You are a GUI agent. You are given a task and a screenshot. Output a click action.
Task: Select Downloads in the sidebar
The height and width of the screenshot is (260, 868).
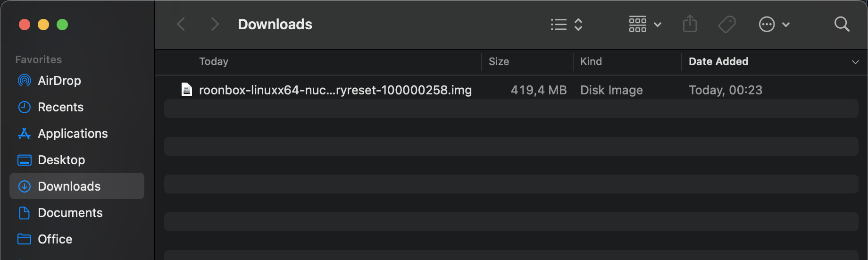click(69, 186)
